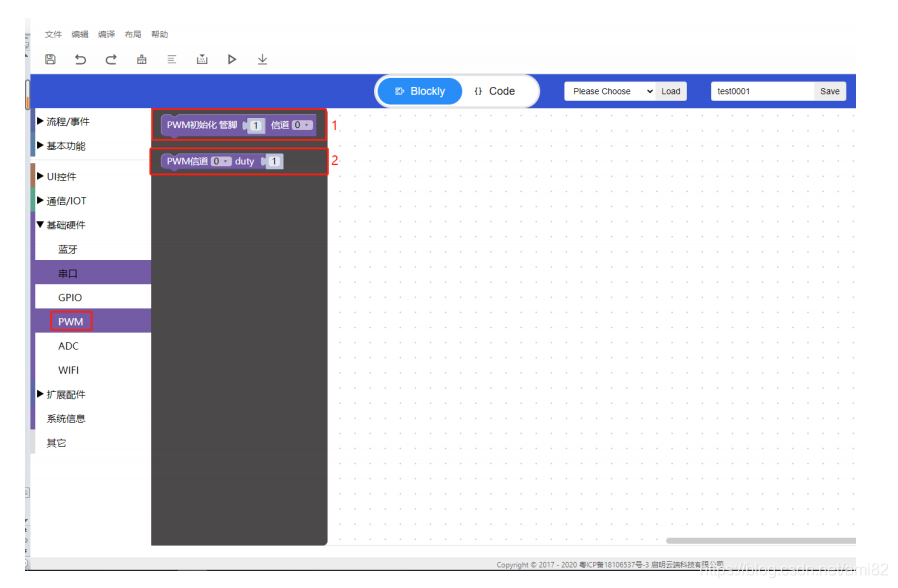Click the download arrow icon in toolbar

262,59
